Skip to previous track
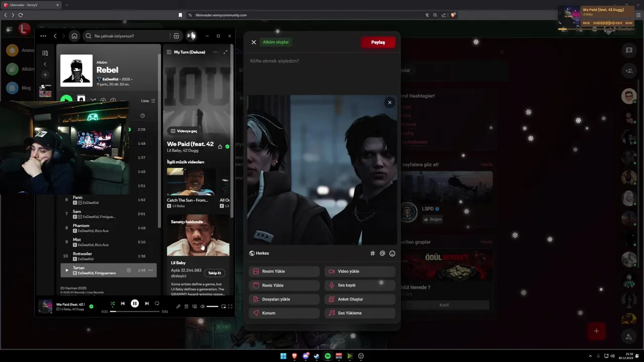Image resolution: width=644 pixels, height=362 pixels. click(x=123, y=303)
